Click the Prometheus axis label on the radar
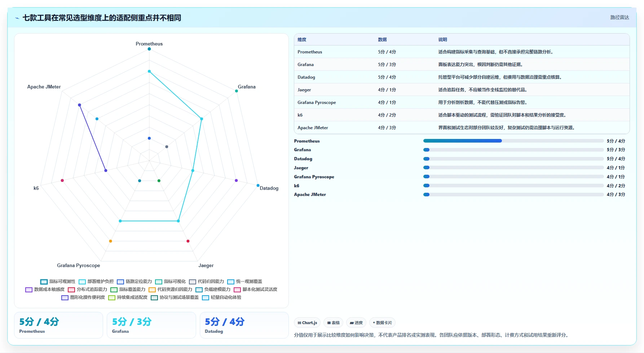Viewport: 644px width, 353px height. click(x=149, y=44)
